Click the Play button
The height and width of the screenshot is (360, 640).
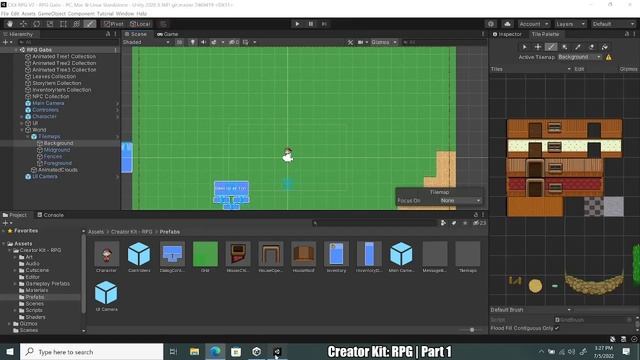[297, 24]
